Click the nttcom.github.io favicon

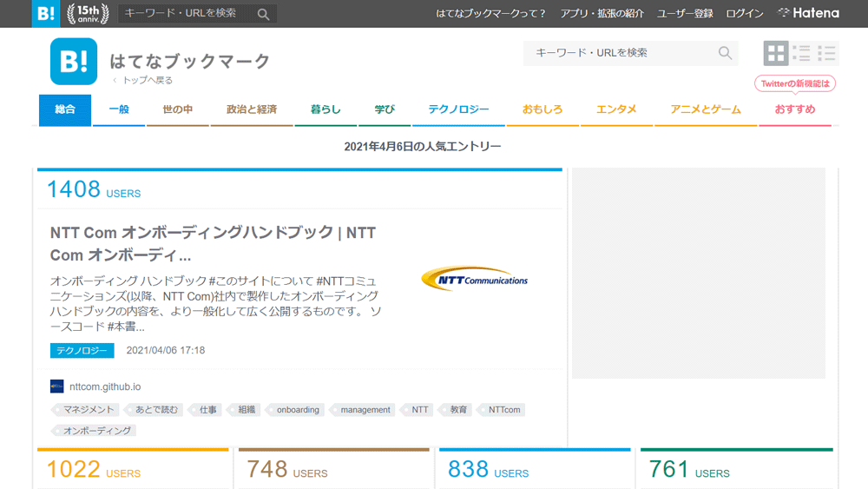[x=57, y=387]
